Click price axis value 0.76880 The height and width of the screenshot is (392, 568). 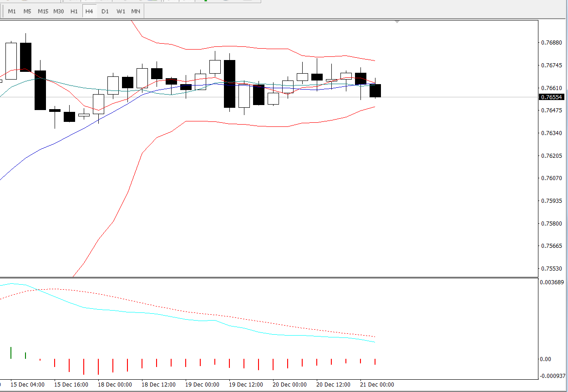click(551, 43)
